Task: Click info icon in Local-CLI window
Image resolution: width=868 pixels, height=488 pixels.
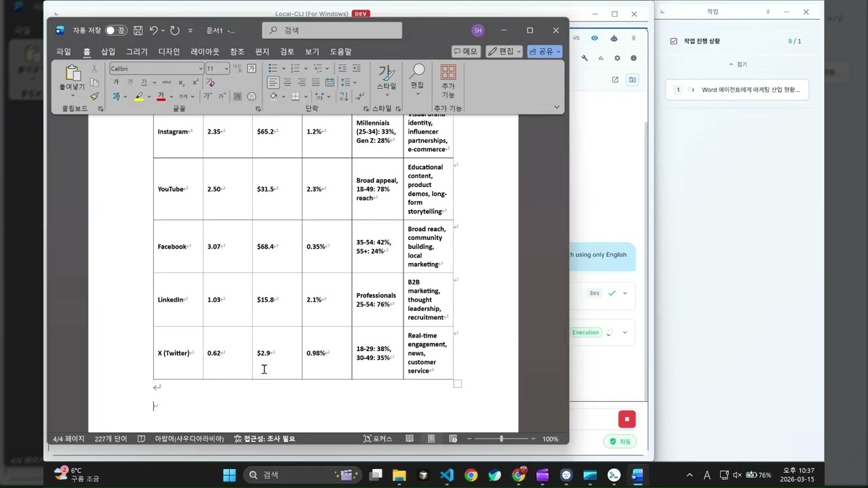Action: 633,58
